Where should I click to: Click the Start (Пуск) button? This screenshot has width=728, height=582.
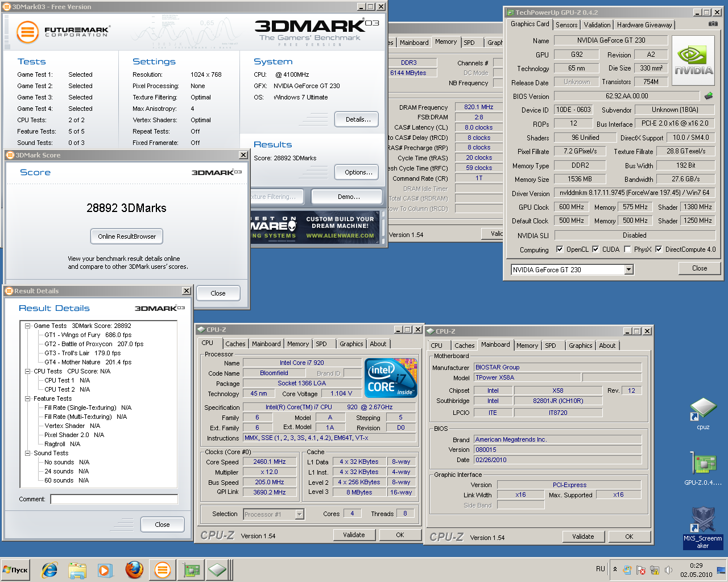click(x=15, y=569)
